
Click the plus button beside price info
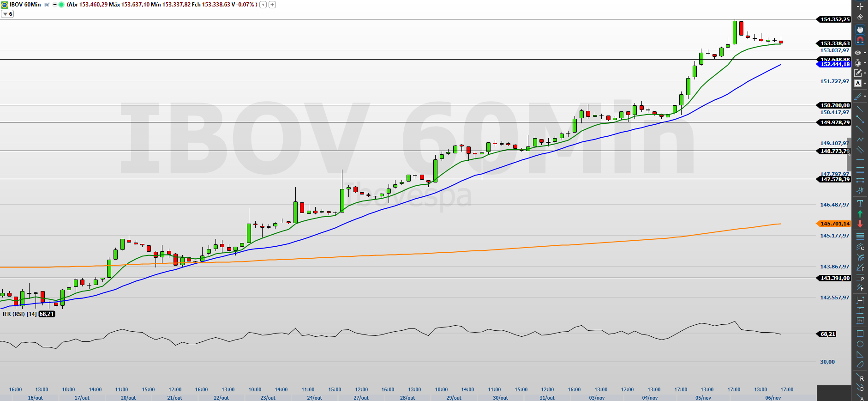point(272,5)
